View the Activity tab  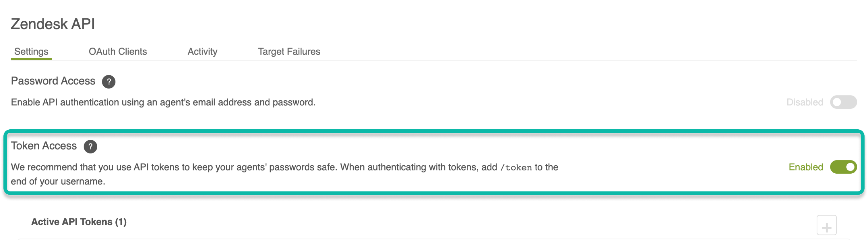click(x=202, y=52)
